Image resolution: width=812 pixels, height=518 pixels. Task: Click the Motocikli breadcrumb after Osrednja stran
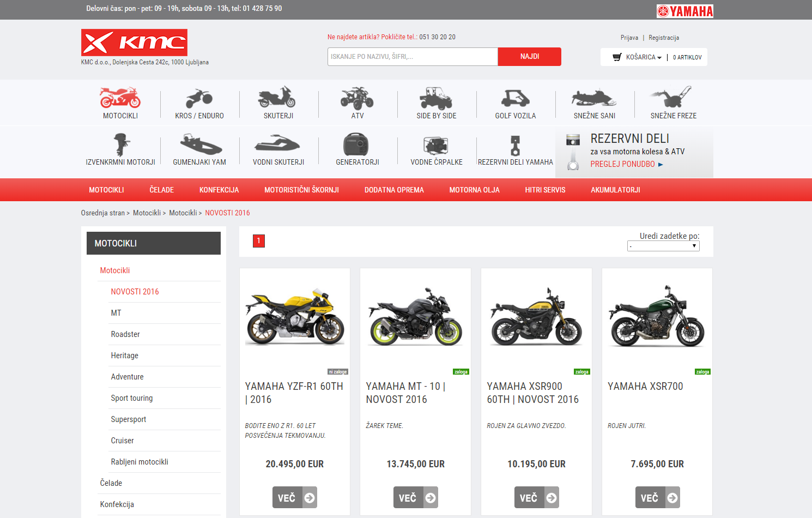tap(147, 213)
